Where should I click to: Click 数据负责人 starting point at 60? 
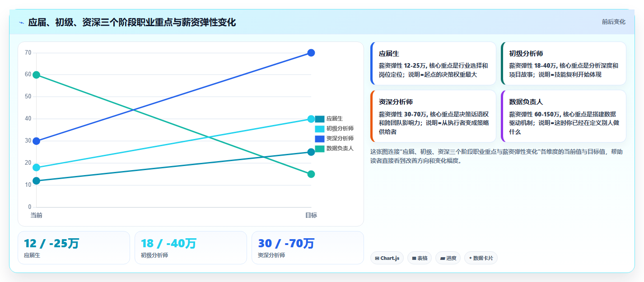click(x=37, y=75)
